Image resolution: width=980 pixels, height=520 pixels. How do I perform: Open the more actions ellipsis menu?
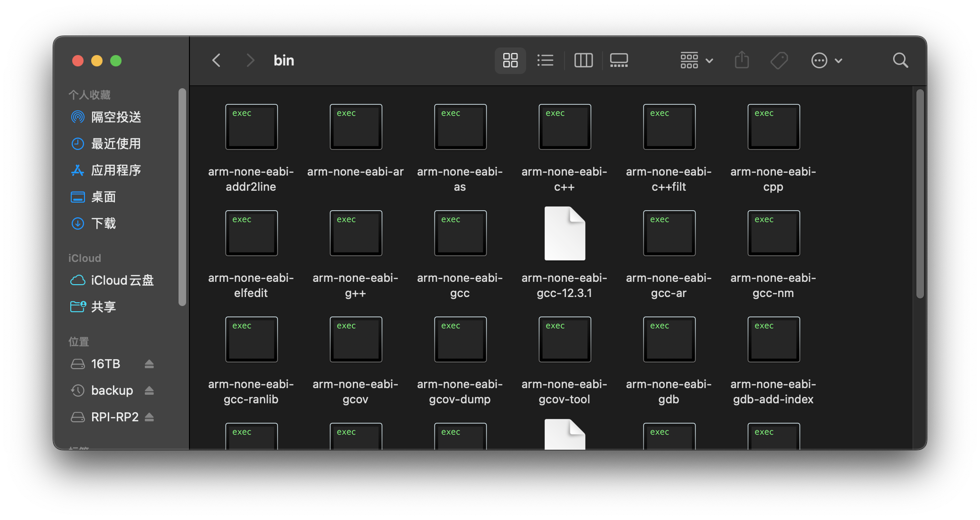click(x=827, y=60)
